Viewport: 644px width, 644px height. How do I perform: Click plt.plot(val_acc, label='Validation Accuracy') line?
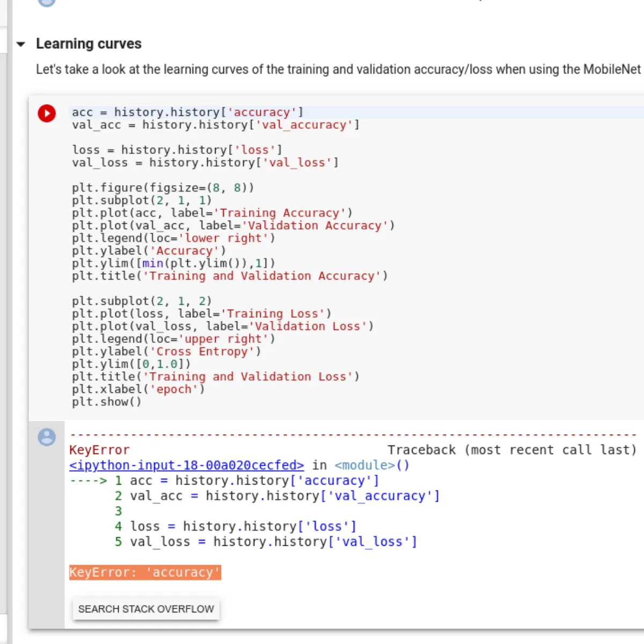click(x=233, y=225)
